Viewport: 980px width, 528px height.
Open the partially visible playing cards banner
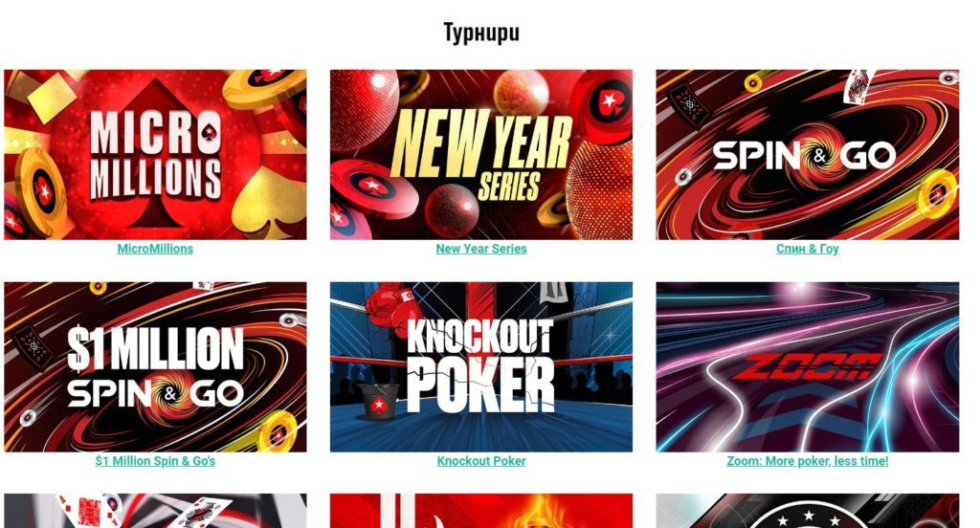pos(155,511)
